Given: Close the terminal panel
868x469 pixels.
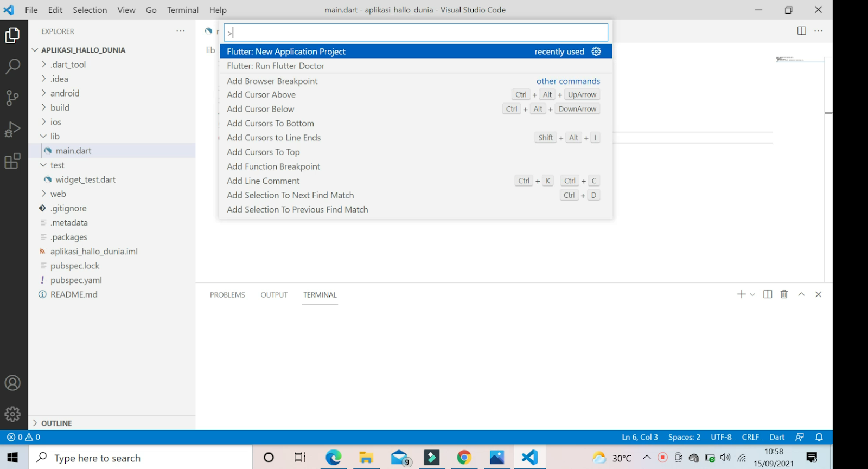Looking at the screenshot, I should (x=819, y=294).
